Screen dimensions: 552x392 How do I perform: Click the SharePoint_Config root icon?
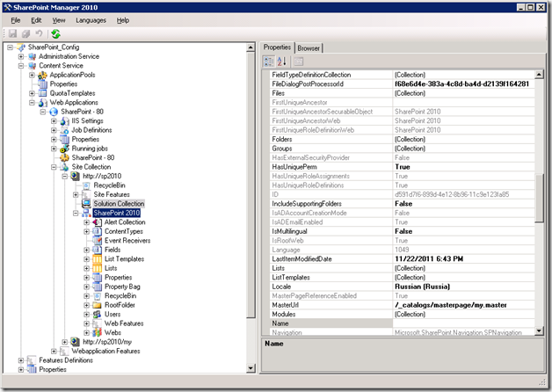[x=21, y=47]
